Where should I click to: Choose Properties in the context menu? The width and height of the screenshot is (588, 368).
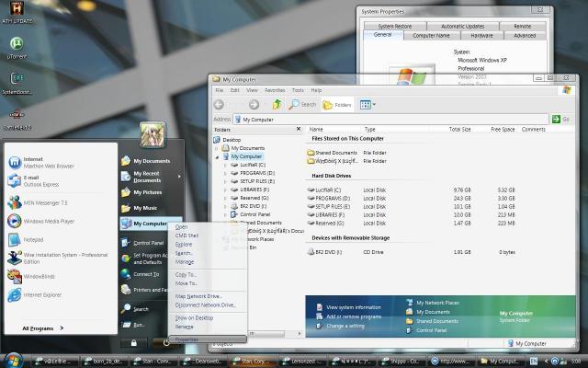pos(208,339)
